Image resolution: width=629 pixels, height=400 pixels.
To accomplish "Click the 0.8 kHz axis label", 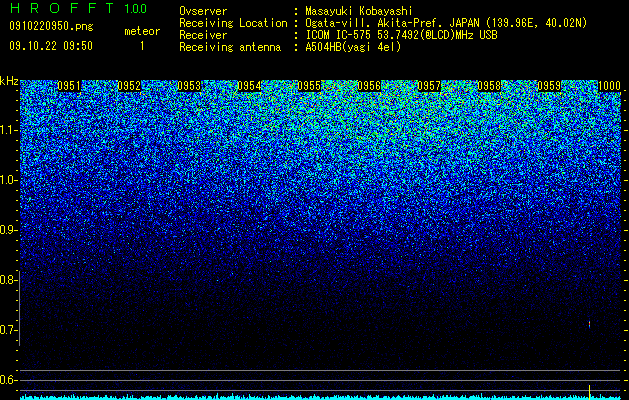I will tap(8, 280).
